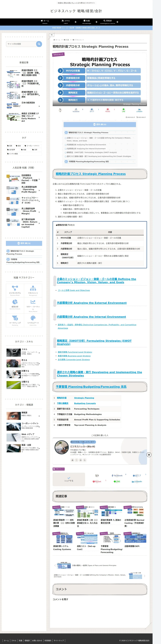Open 全社戦略 Corporate-Level Strategy link
Image resolution: width=161 pixels, height=644 pixels.
coord(74,360)
